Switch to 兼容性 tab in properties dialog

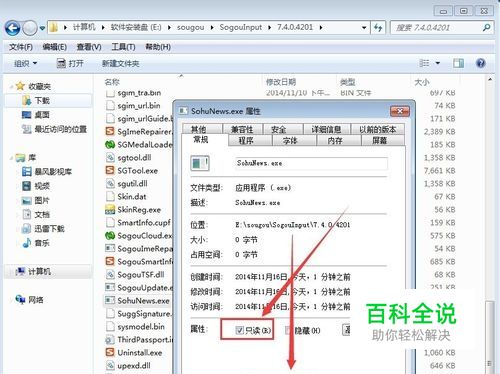242,129
